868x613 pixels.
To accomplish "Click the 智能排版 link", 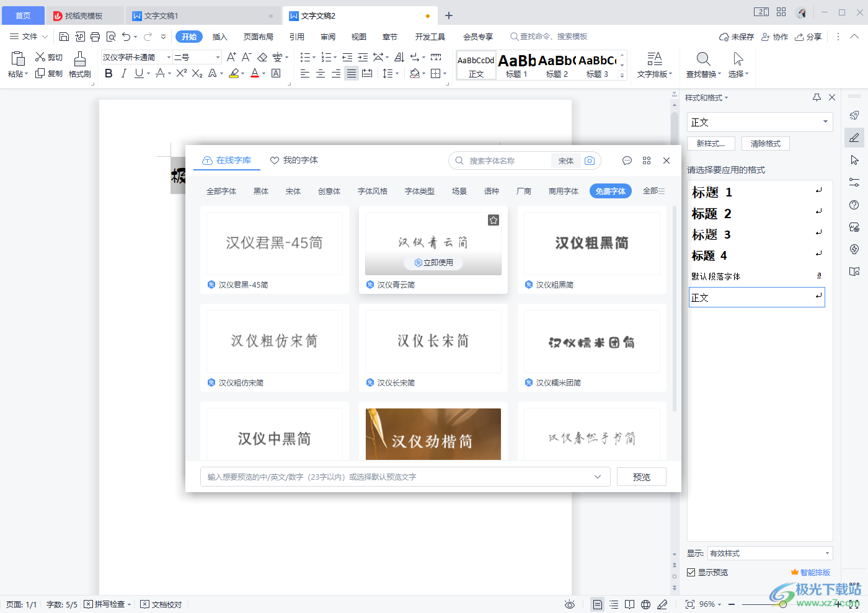I will click(810, 572).
